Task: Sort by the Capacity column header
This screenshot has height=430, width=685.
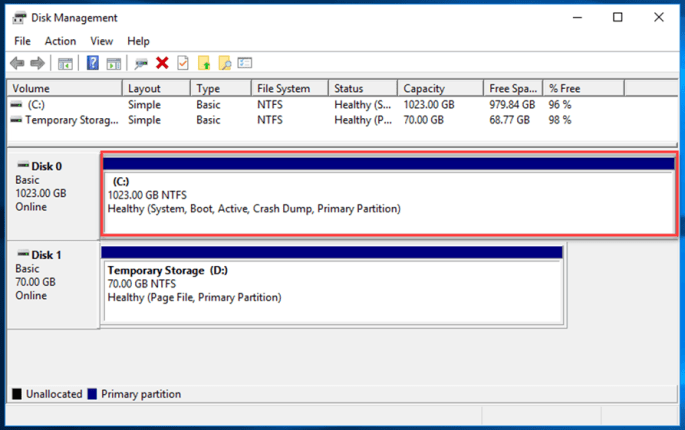Action: click(x=425, y=88)
